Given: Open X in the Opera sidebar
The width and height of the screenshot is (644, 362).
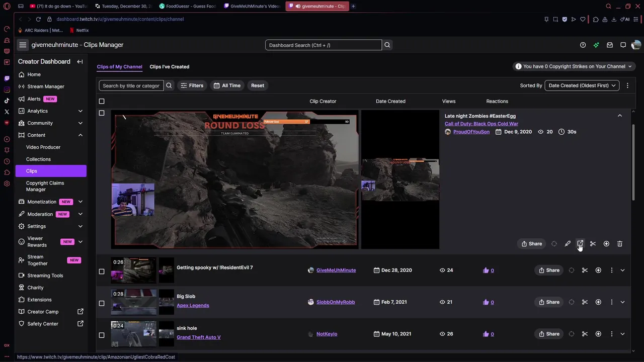Looking at the screenshot, I should [7, 112].
